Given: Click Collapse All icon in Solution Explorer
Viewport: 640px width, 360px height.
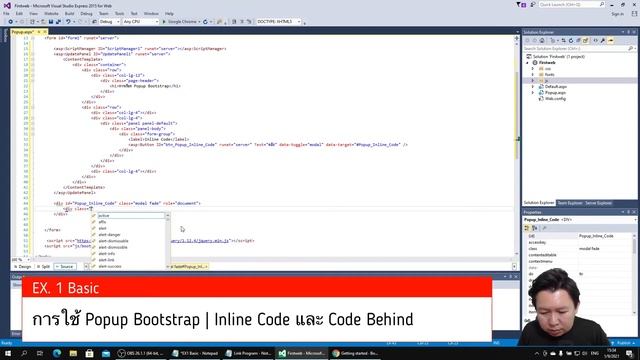Looking at the screenshot, I should tap(578, 40).
